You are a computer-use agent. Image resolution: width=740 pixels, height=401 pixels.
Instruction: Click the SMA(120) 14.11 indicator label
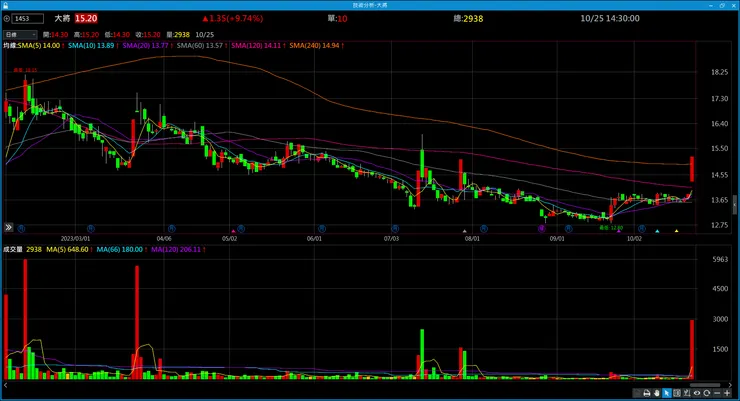coord(258,45)
